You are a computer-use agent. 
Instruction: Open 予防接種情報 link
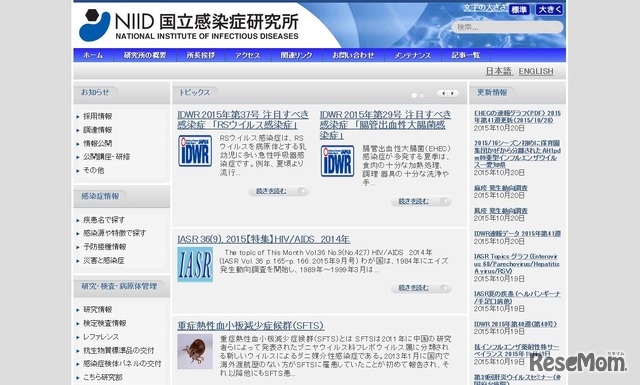[104, 247]
